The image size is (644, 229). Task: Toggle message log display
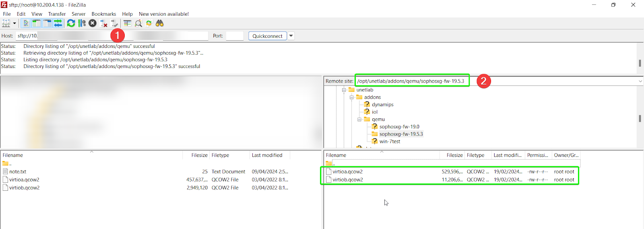tap(25, 23)
